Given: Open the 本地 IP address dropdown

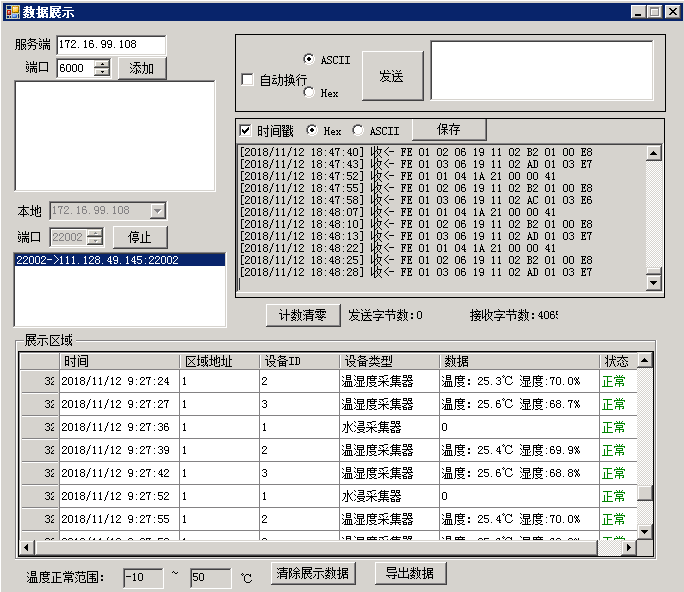Looking at the screenshot, I should [157, 211].
